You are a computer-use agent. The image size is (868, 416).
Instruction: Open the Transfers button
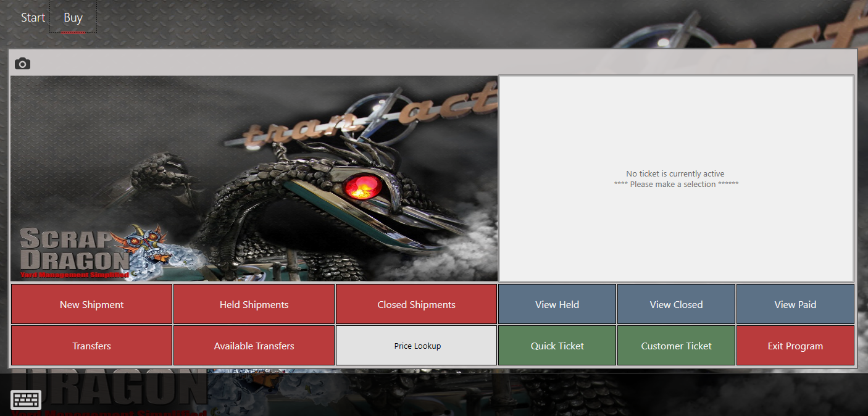point(91,346)
